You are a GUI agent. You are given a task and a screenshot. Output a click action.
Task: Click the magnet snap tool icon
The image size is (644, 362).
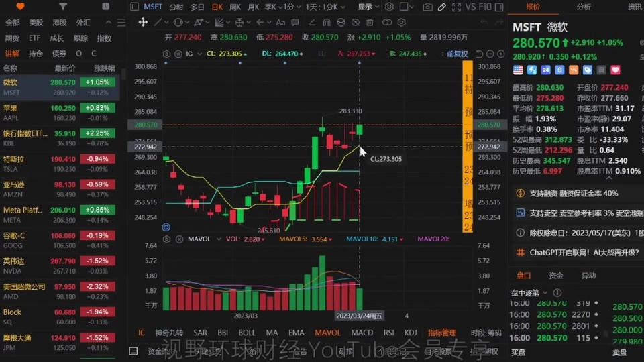pyautogui.click(x=327, y=23)
